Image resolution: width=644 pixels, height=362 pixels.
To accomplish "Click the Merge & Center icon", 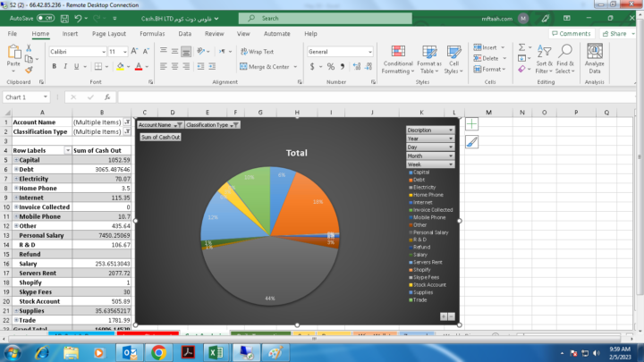I will 268,66.
